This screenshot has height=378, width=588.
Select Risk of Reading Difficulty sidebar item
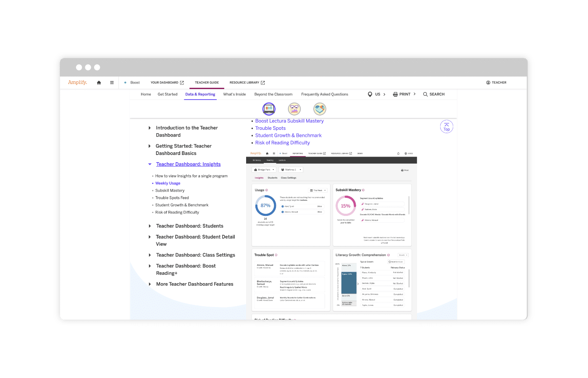pos(177,213)
